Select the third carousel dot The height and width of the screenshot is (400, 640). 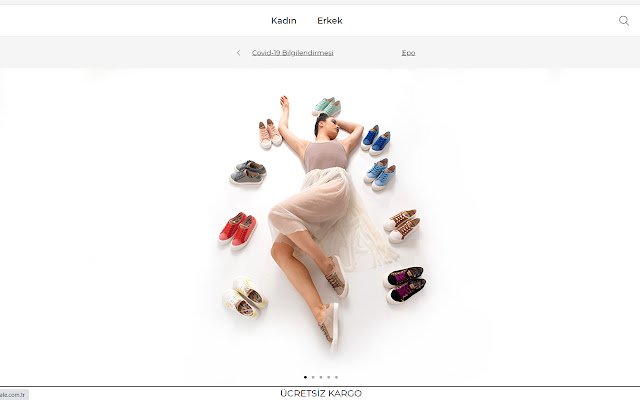tap(321, 377)
